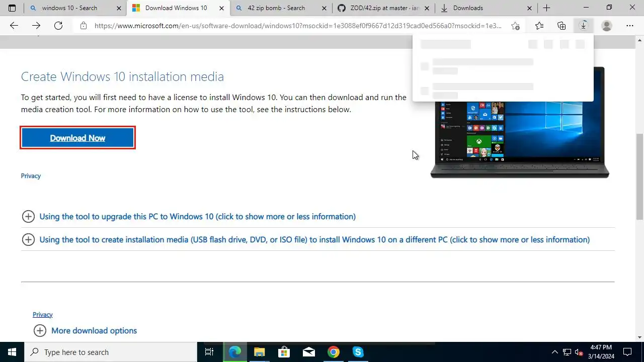Click the scrollbar down arrow

coord(639,337)
